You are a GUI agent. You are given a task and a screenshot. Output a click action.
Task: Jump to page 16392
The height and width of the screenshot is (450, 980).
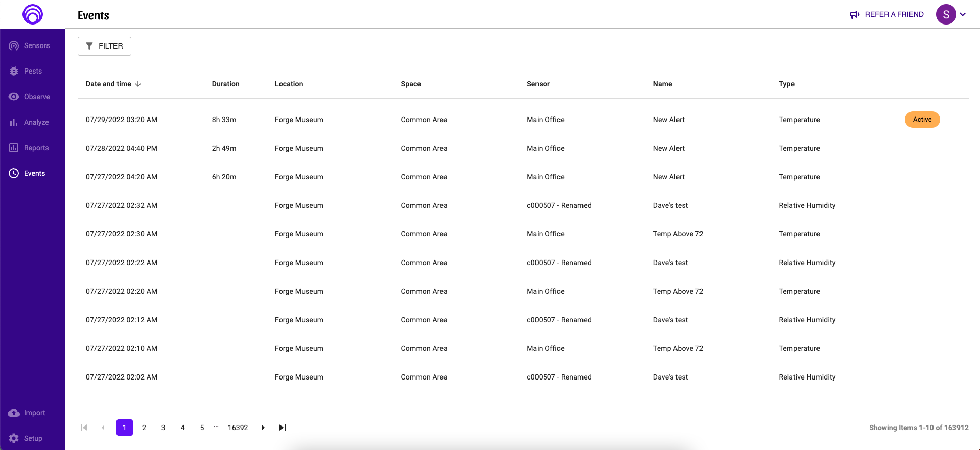tap(238, 428)
